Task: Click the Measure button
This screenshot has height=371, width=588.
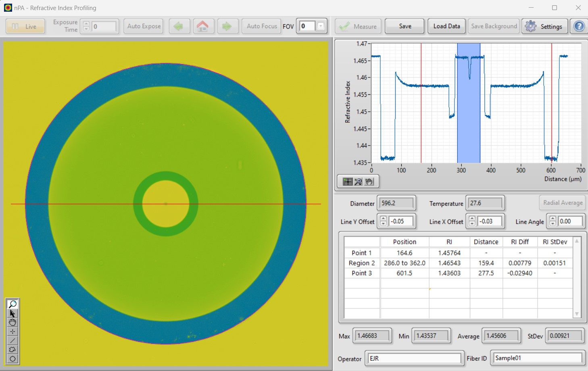Action: click(x=358, y=27)
